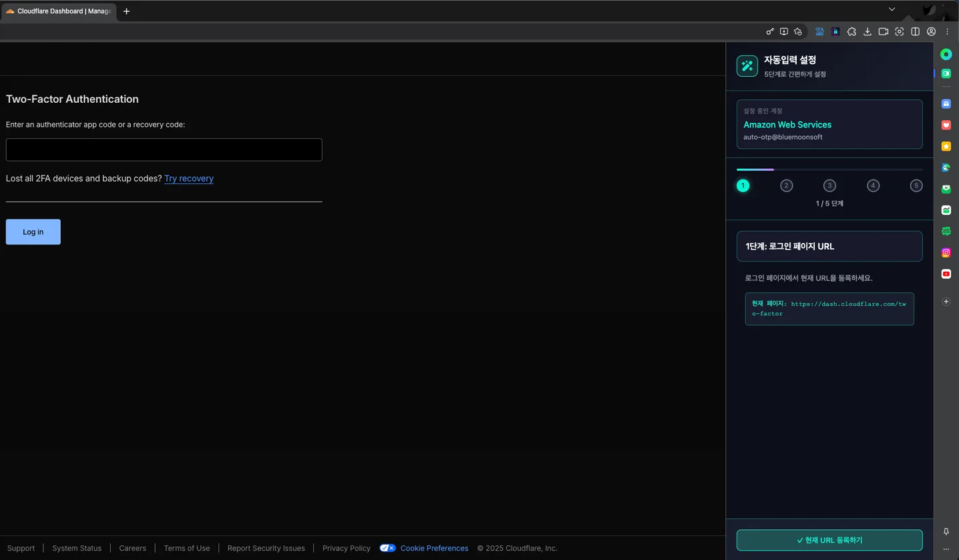Jump to step 3 in progress indicator
Viewport: 959px width, 560px height.
click(x=829, y=186)
